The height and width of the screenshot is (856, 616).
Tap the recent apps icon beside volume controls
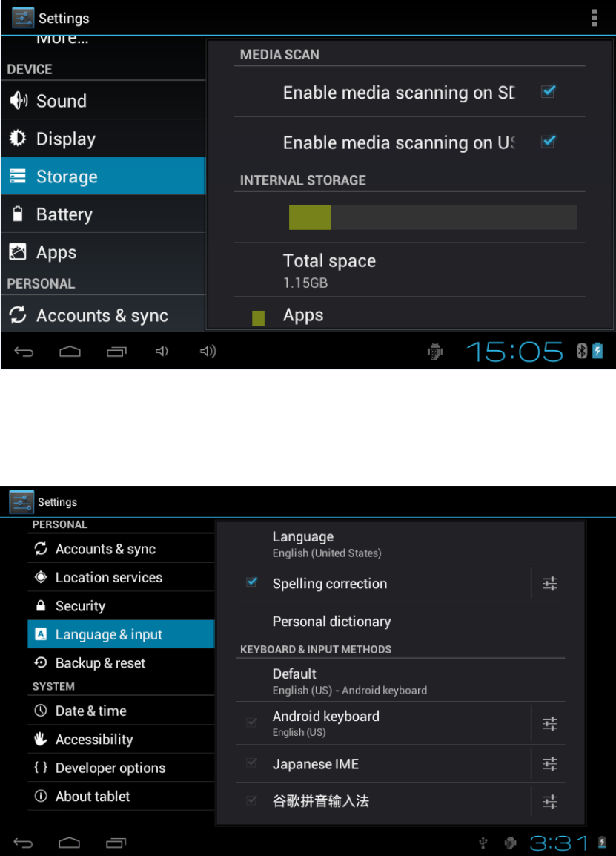[x=116, y=351]
